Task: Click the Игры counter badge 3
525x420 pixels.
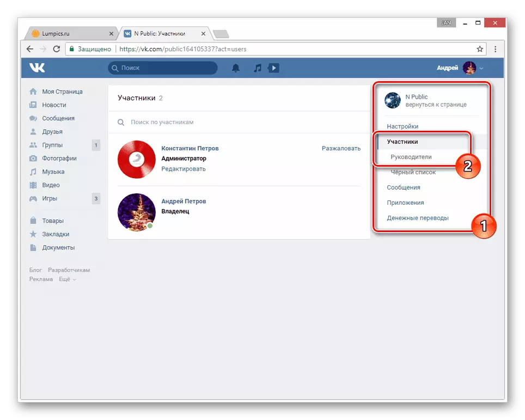Action: 96,199
